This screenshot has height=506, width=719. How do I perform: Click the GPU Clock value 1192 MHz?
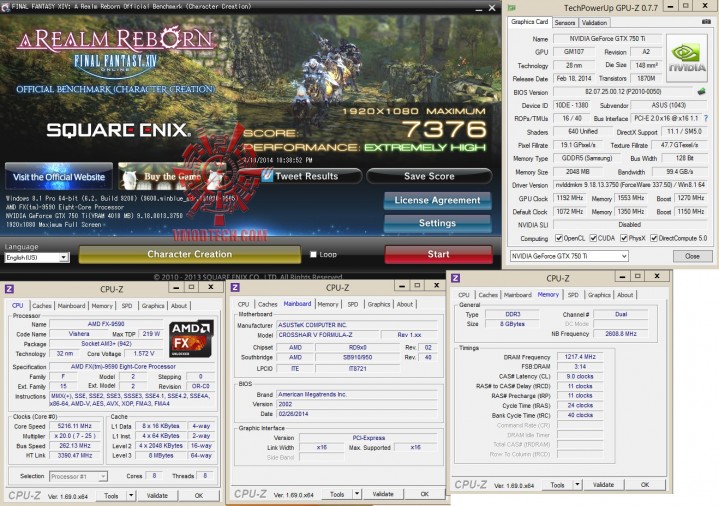pyautogui.click(x=570, y=198)
